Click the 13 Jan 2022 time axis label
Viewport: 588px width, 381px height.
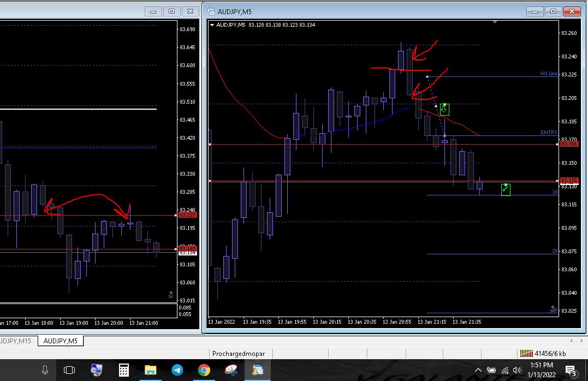(x=222, y=322)
